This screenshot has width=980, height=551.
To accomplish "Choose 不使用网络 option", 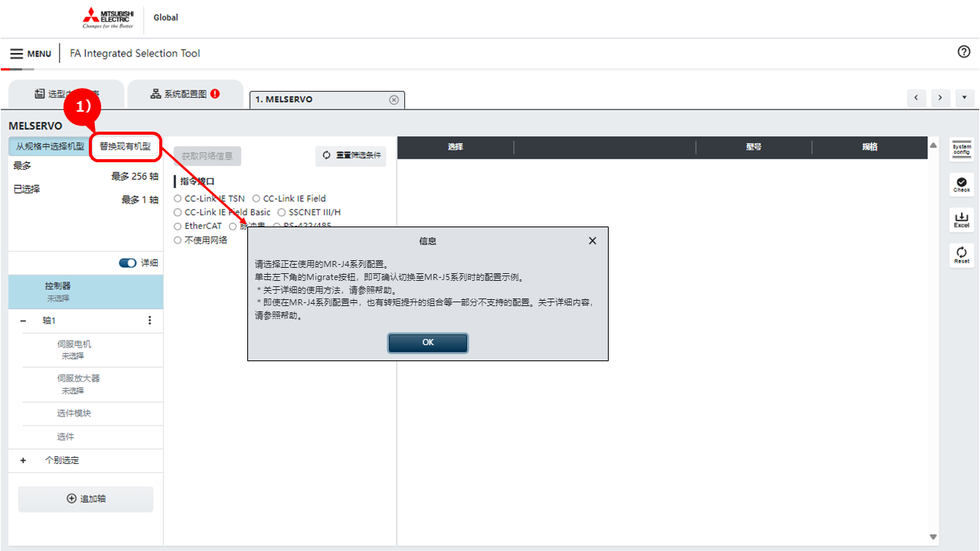I will pyautogui.click(x=178, y=240).
